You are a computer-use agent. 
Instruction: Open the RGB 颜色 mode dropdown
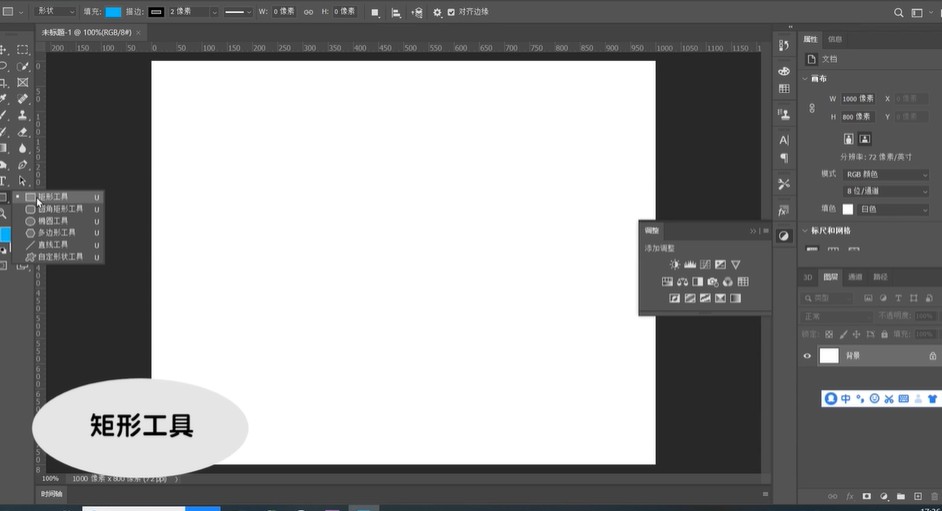886,174
